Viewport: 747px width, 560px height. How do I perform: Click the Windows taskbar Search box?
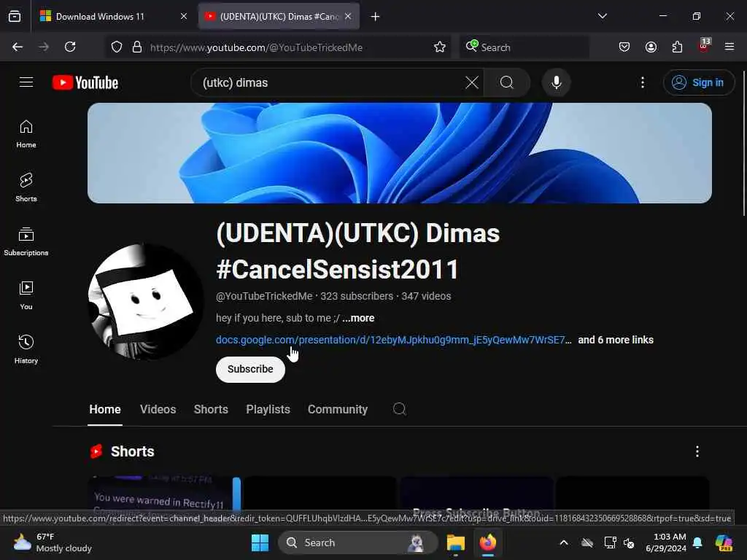(x=358, y=542)
